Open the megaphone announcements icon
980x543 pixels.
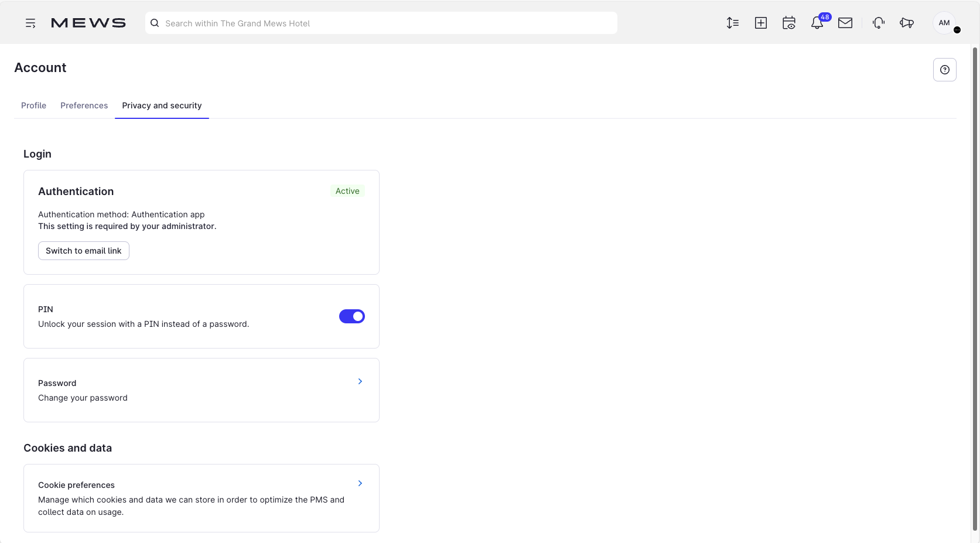coord(907,23)
